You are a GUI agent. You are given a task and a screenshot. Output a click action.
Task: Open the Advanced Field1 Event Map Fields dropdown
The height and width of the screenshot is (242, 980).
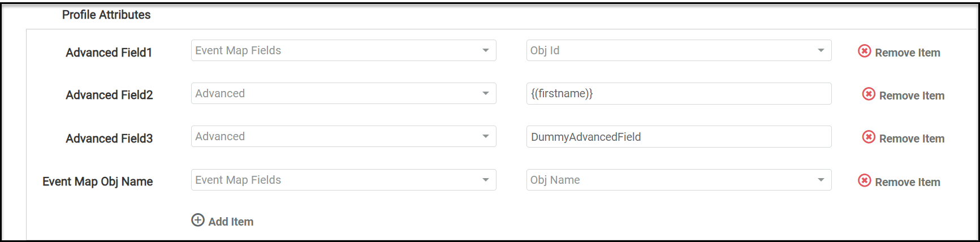point(343,51)
